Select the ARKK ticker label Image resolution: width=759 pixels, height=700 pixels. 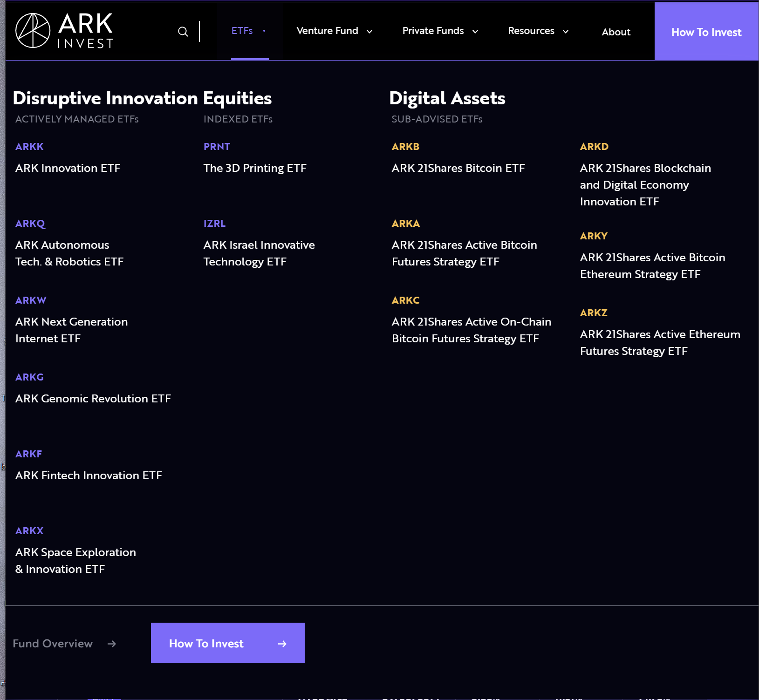[29, 146]
